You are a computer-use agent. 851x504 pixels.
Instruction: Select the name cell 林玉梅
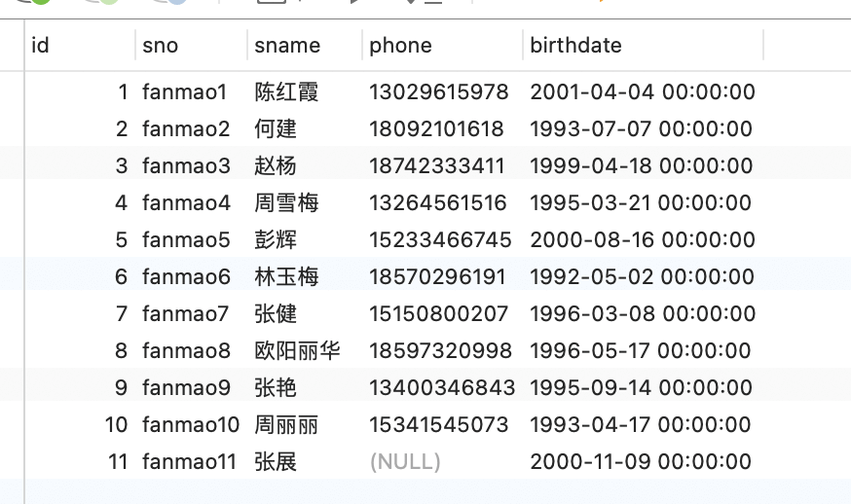point(286,276)
